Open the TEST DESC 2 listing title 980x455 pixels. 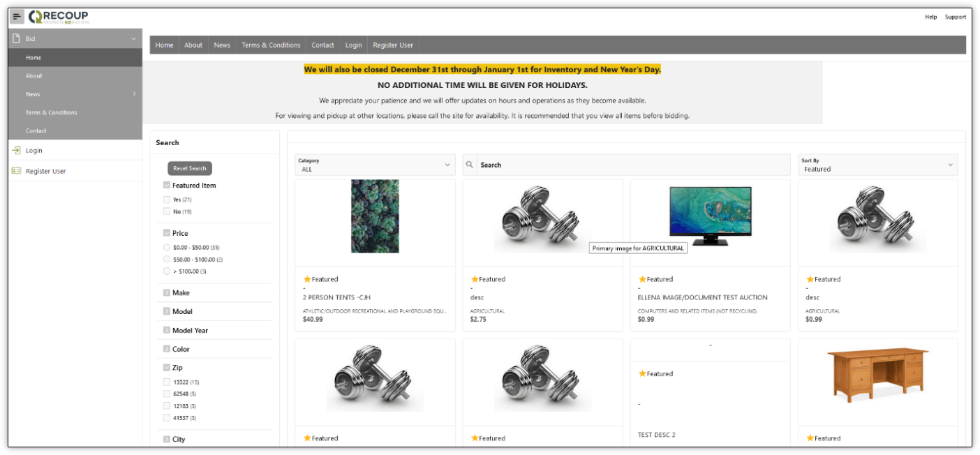[657, 435]
